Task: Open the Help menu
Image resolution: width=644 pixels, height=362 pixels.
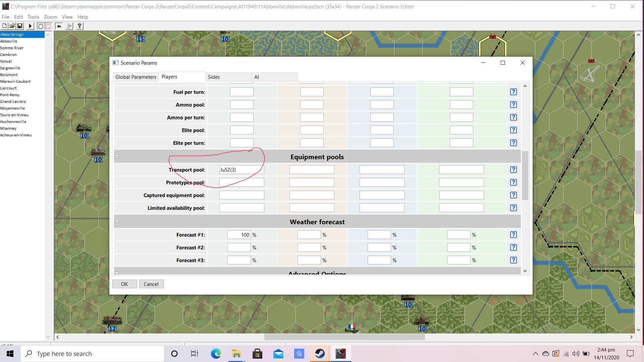Action: point(83,17)
